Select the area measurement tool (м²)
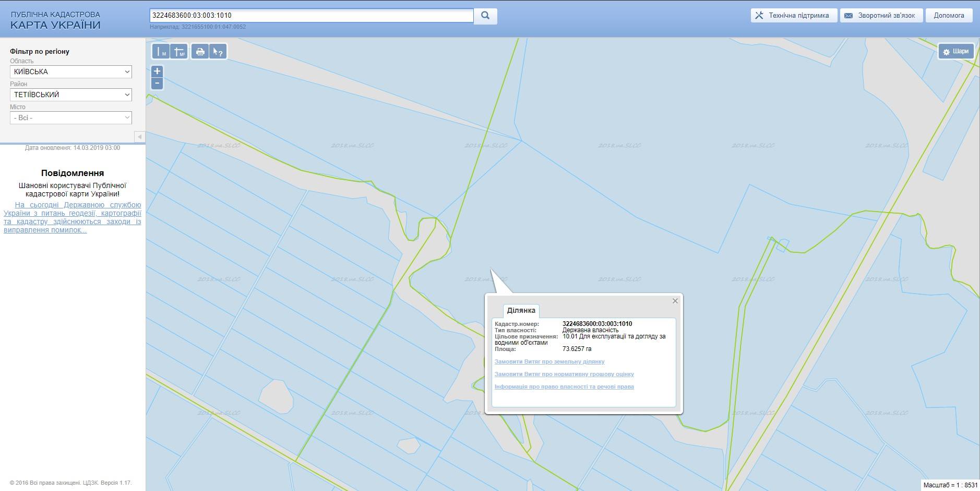This screenshot has height=491, width=980. click(179, 52)
